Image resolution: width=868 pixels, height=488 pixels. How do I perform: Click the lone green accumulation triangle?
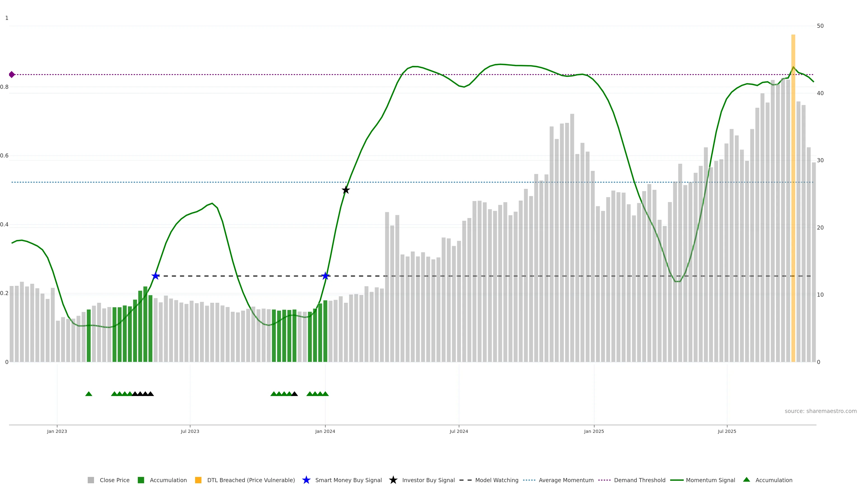tap(89, 394)
